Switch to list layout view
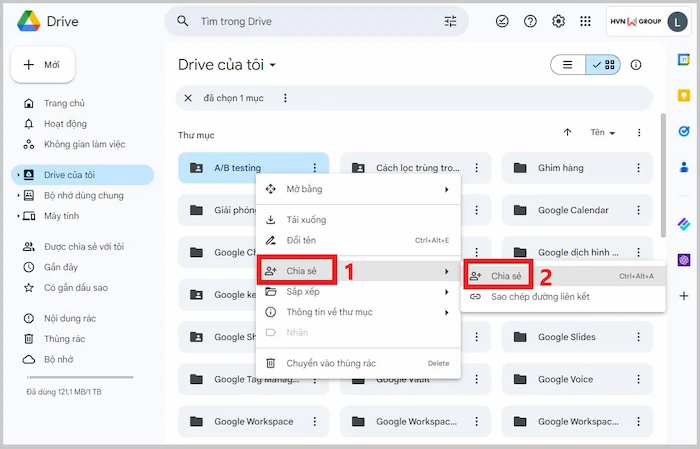 coord(568,65)
